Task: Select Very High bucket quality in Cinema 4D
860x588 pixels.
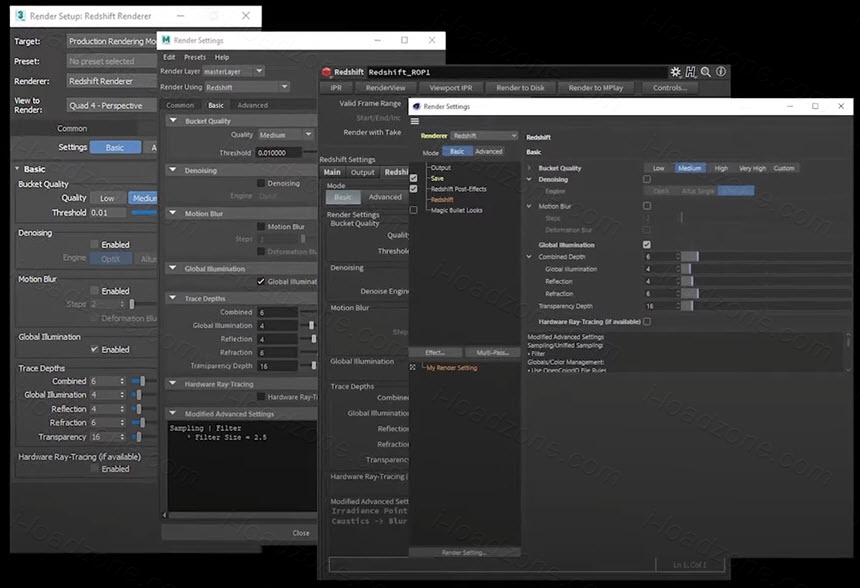Action: point(752,168)
